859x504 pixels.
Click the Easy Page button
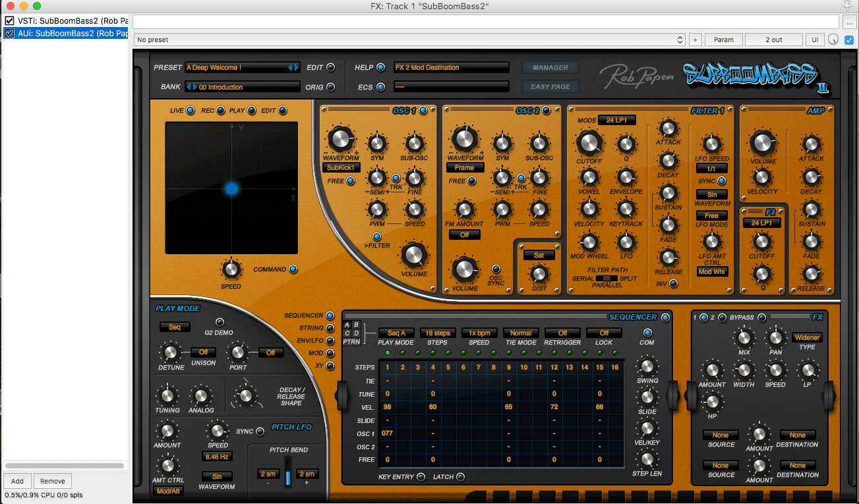coord(550,86)
